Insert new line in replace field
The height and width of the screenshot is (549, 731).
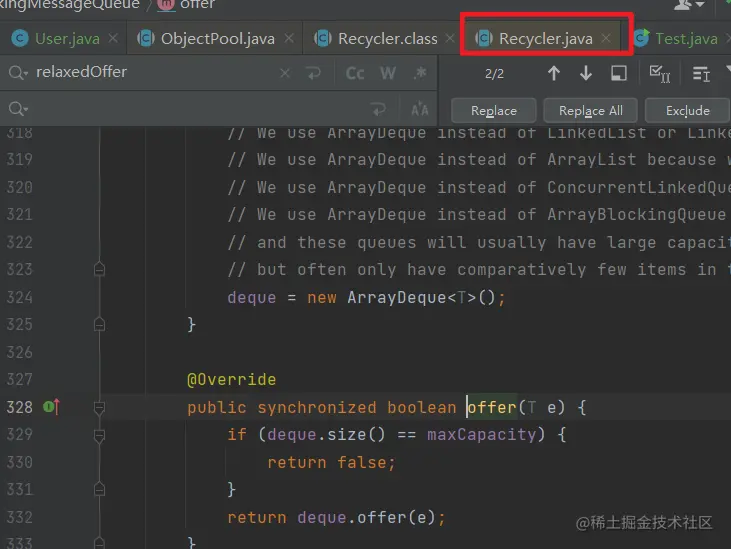pyautogui.click(x=379, y=110)
